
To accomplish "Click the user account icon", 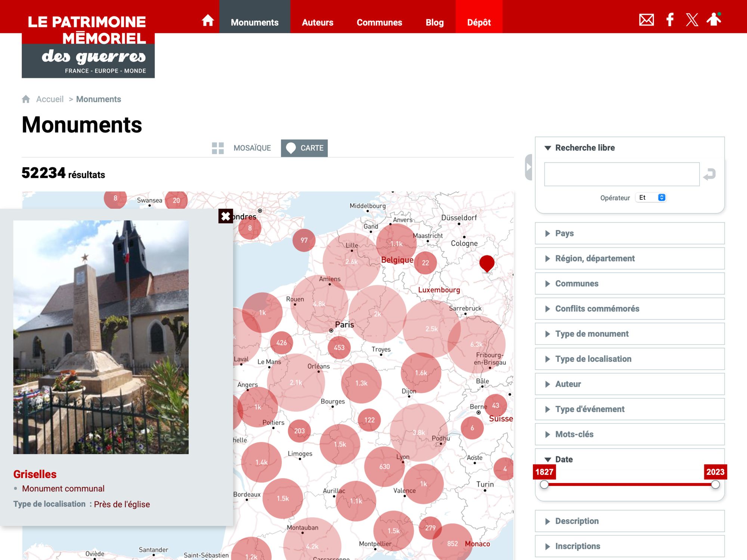I will pos(714,19).
